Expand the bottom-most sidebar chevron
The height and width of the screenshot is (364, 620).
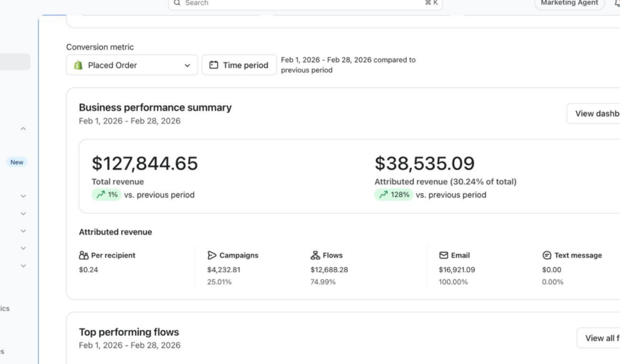pyautogui.click(x=23, y=265)
